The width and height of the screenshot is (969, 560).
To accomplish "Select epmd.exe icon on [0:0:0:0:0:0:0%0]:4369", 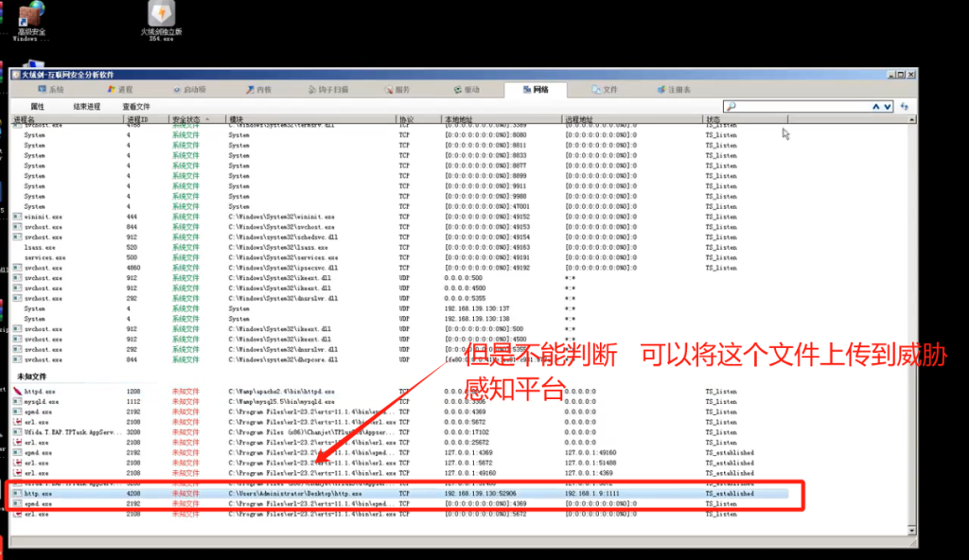I will click(x=17, y=504).
